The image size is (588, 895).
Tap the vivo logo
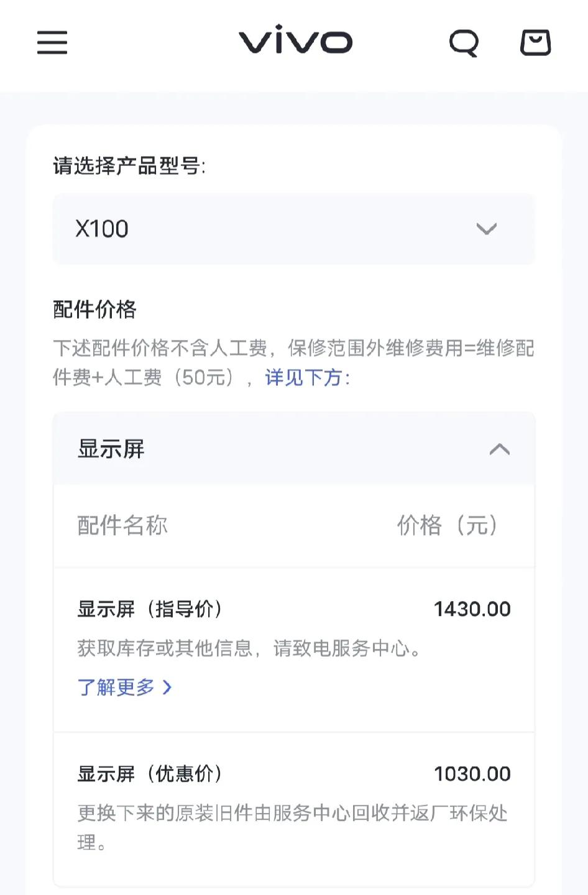tap(295, 40)
